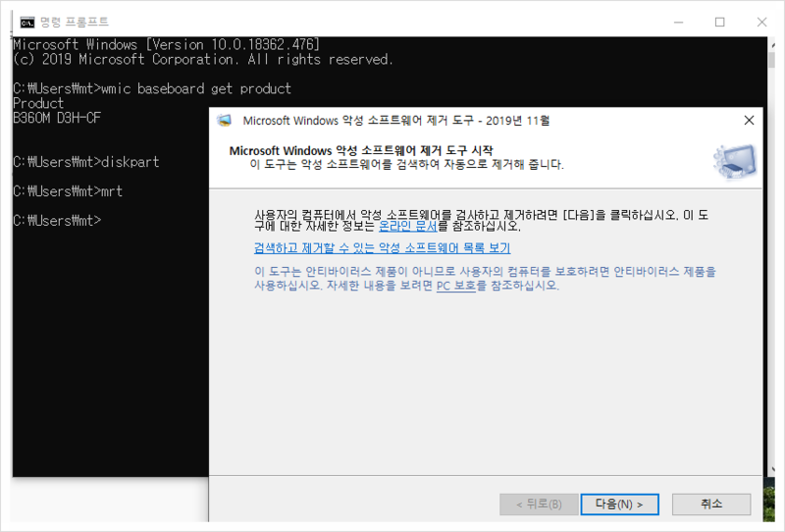Screen dimensions: 785x532
Task: Click the 취소 button
Action: [710, 504]
